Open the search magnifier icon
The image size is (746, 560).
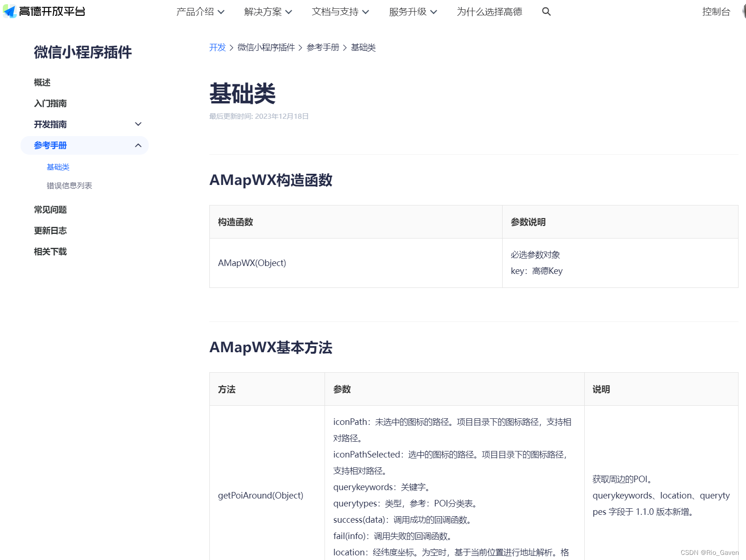546,12
